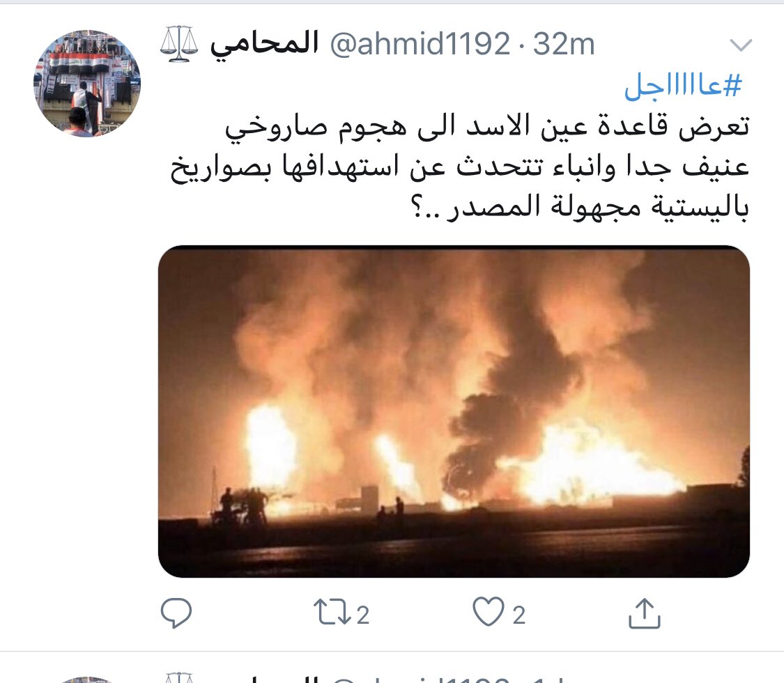Click the handle @ahmid1192 of the first tweet
The image size is (784, 683).
420,44
